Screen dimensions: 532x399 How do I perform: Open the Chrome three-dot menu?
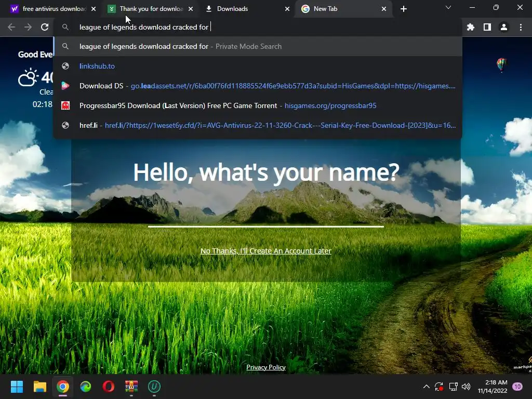521,27
